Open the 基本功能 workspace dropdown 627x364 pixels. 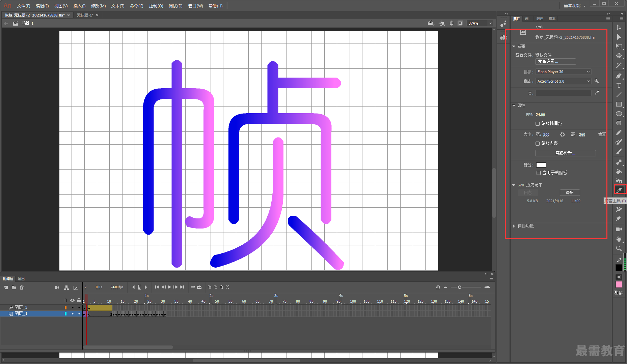click(575, 6)
